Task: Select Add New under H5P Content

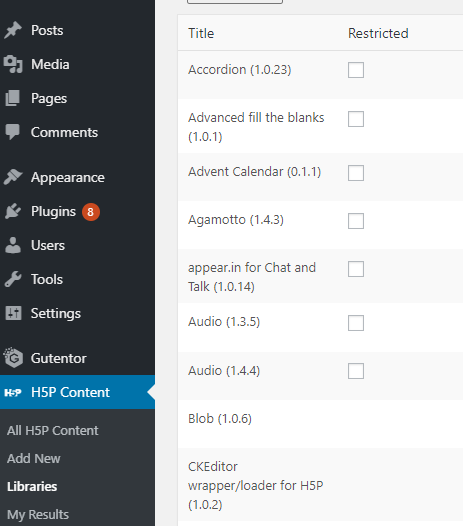Action: (x=34, y=458)
